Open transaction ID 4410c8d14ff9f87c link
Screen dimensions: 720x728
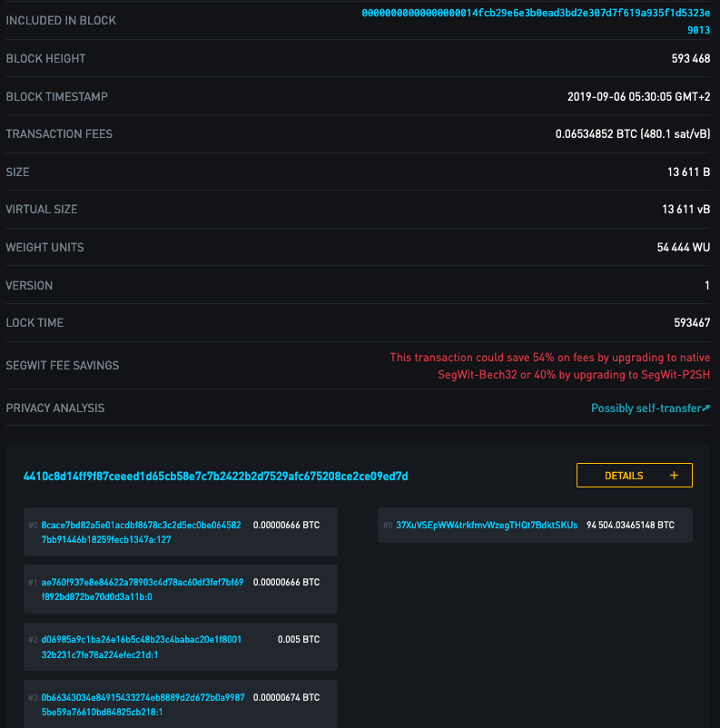215,477
